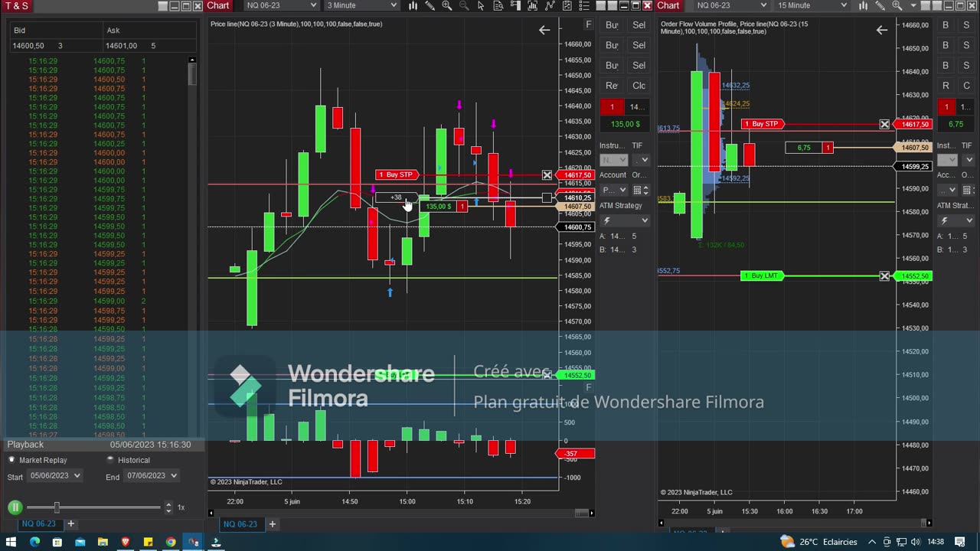Open Account dropdown in left Chart Trader
Viewport: 980px width, 551px height.
click(x=614, y=190)
